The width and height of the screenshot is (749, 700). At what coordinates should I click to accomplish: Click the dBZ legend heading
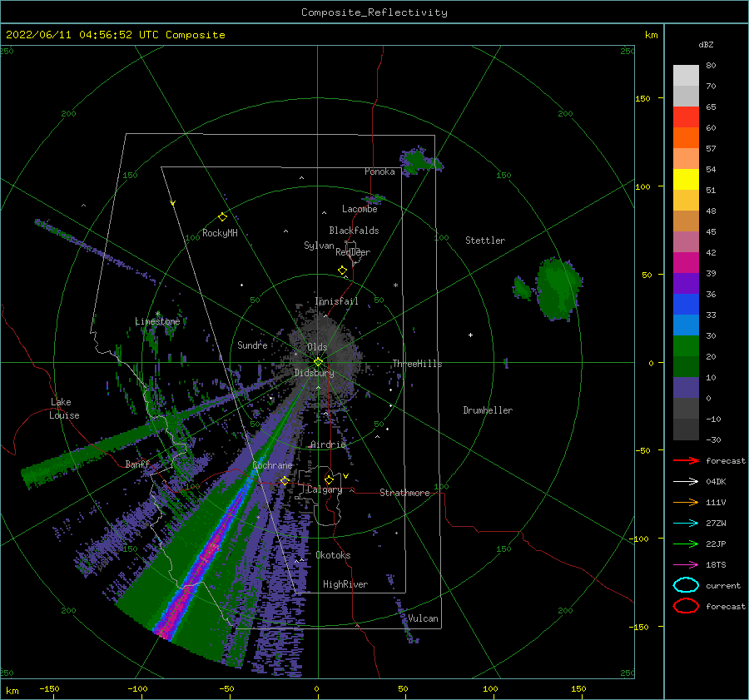[x=706, y=44]
